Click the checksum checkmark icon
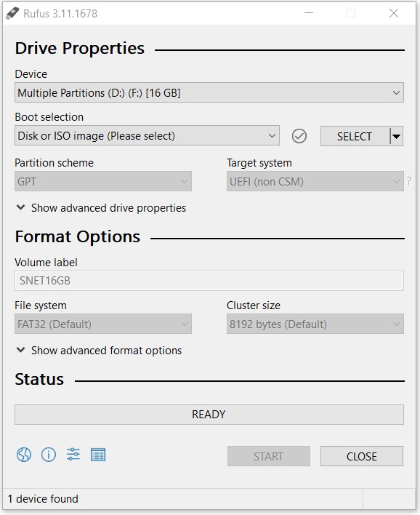 tap(299, 136)
